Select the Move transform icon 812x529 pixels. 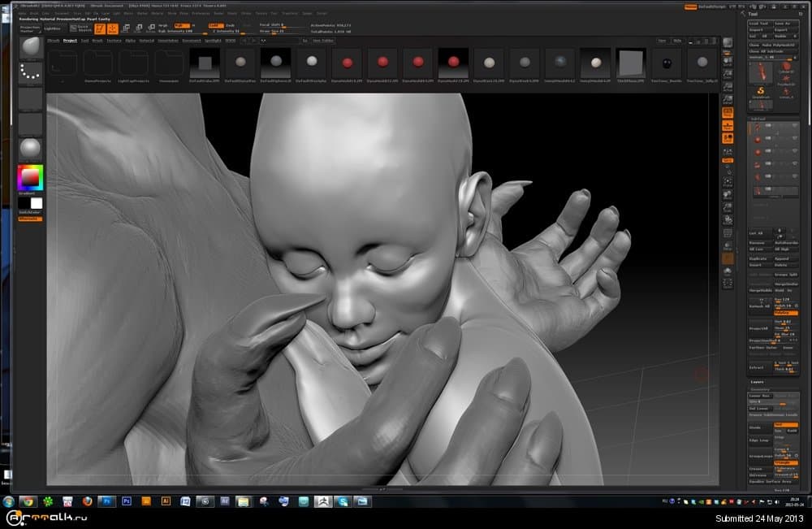(126, 29)
